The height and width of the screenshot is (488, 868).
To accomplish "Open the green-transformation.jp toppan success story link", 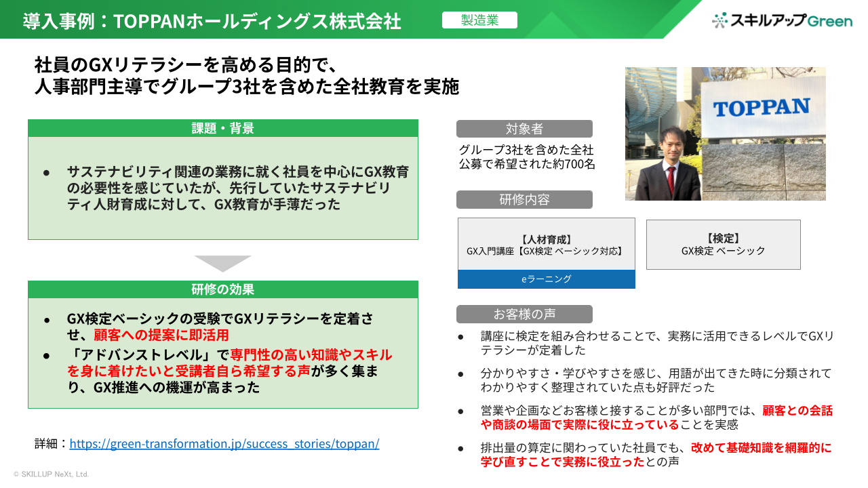I will coord(224,444).
